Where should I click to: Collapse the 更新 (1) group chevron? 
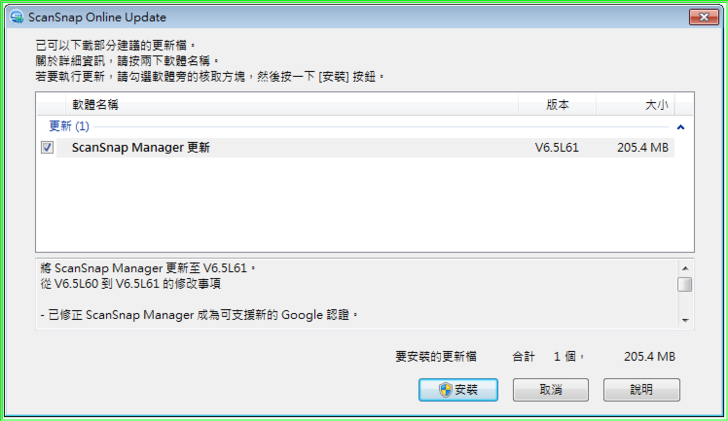681,127
